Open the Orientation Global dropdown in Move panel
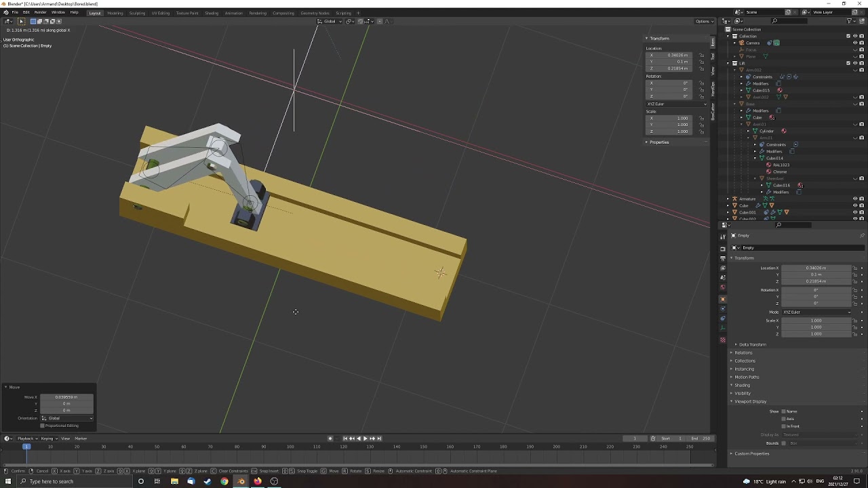 coord(66,418)
